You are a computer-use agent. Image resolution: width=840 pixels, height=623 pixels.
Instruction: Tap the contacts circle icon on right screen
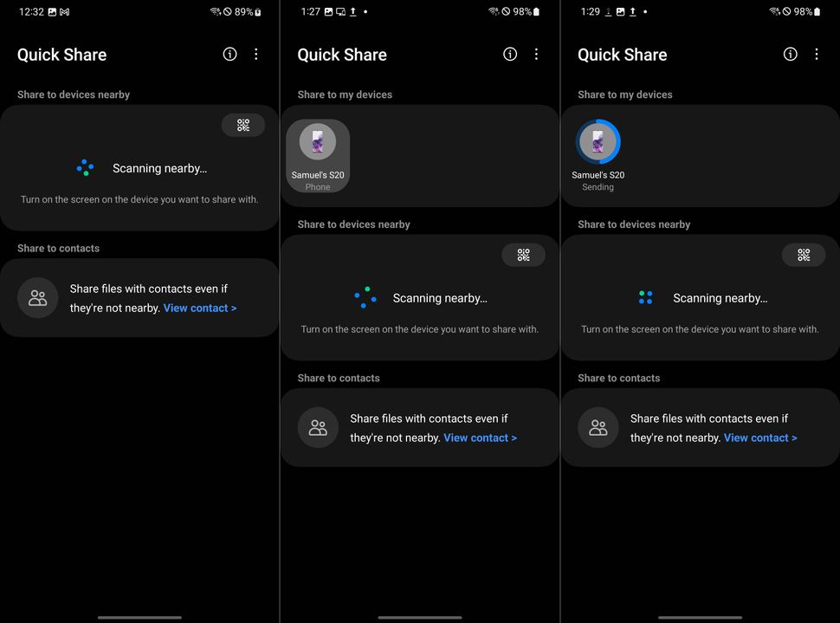(598, 427)
